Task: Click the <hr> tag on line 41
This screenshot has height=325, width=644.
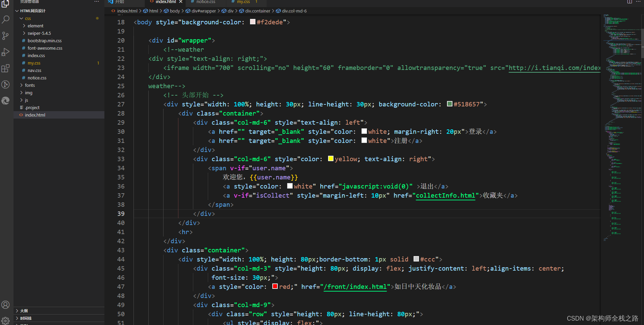Action: coord(185,232)
